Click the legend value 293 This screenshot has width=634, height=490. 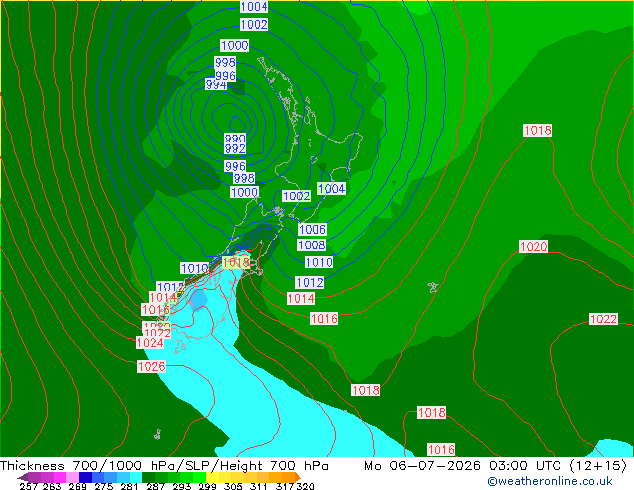182,486
